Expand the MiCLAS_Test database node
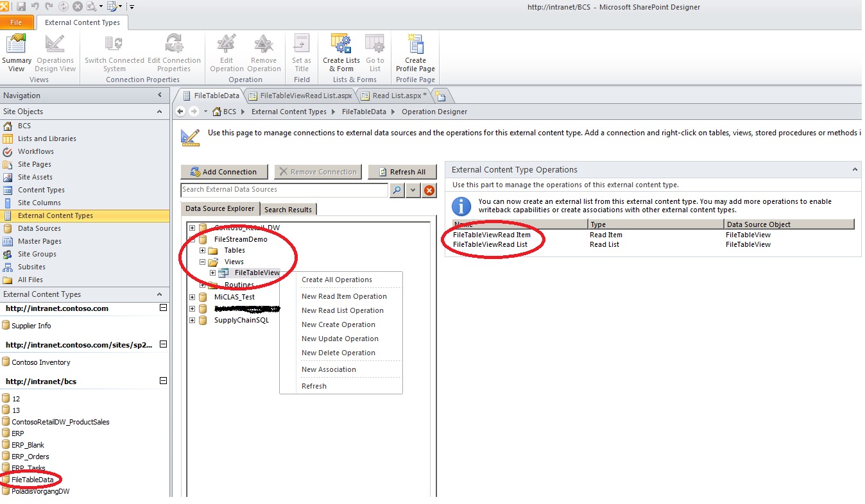 (x=192, y=297)
